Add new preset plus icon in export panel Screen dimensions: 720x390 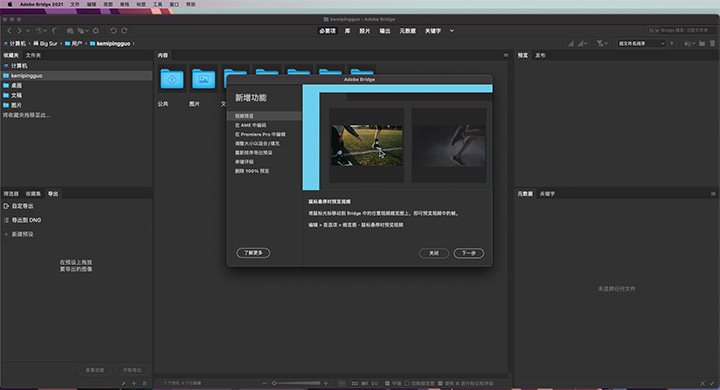(134, 383)
